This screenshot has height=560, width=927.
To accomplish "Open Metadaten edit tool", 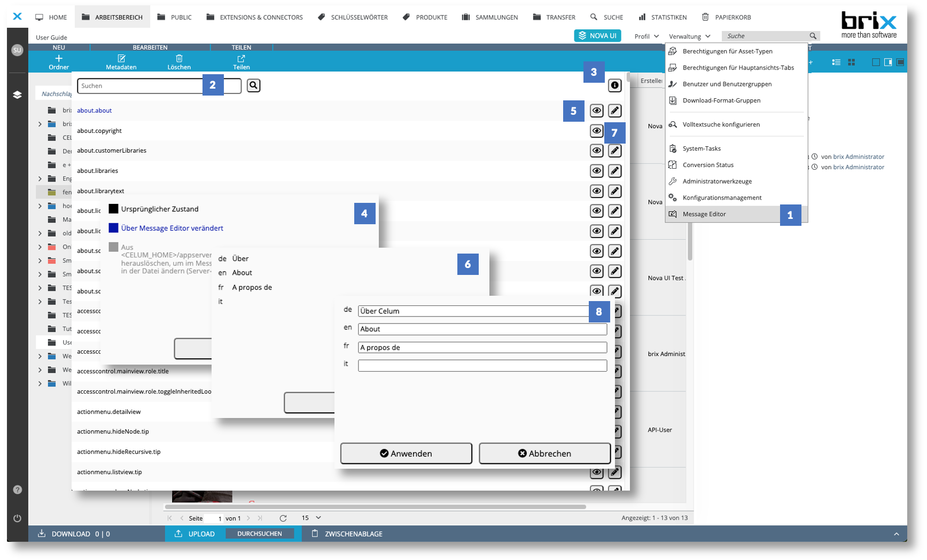I will pos(121,62).
